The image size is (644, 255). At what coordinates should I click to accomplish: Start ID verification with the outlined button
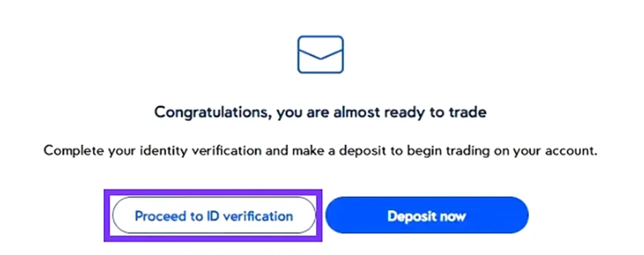[213, 215]
